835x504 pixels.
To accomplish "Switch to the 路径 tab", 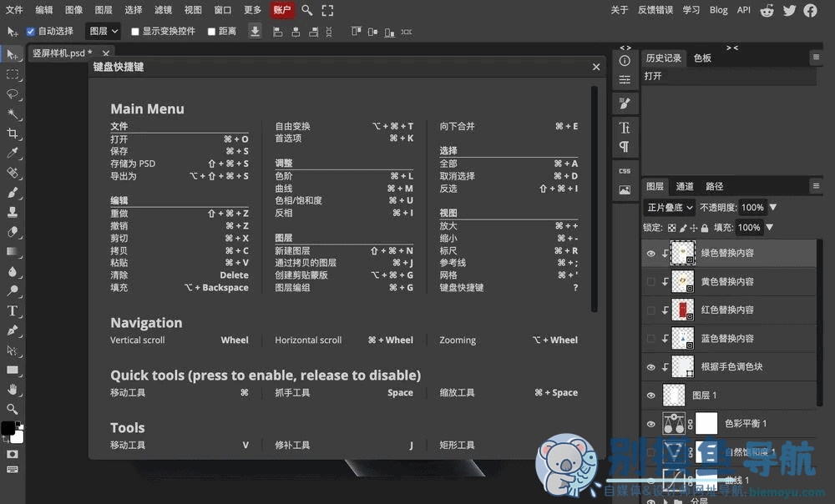I will [714, 186].
